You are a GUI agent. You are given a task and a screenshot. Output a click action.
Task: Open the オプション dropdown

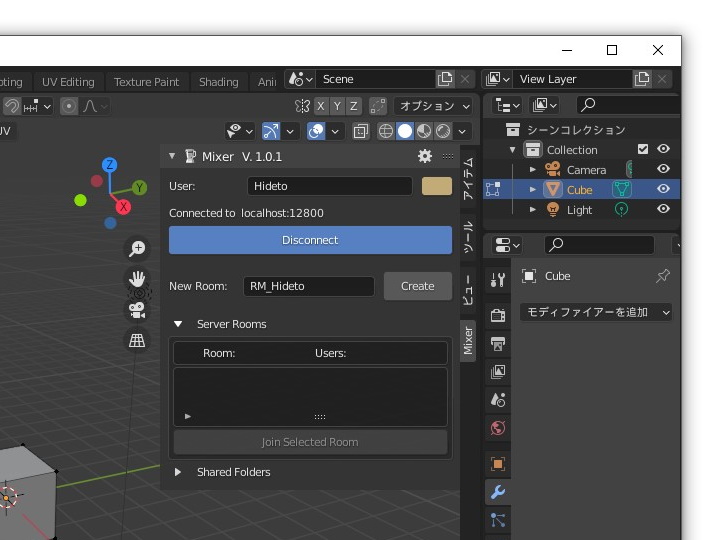[x=433, y=106]
